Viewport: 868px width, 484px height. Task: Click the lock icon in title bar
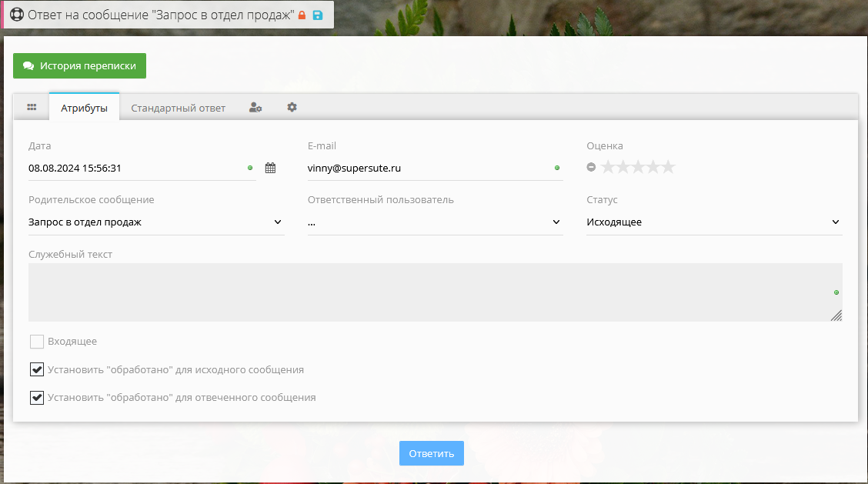302,15
